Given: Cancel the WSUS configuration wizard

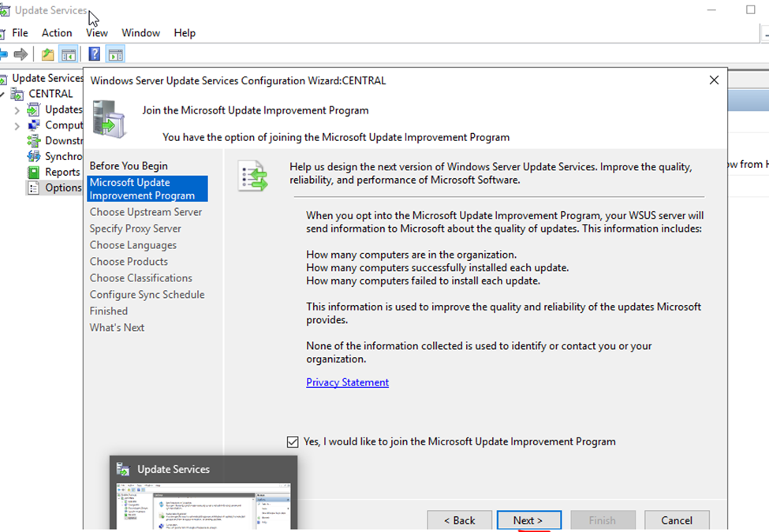Looking at the screenshot, I should 676,520.
